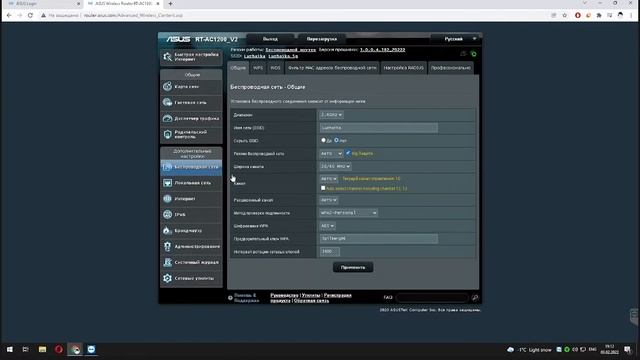
Task: Open Chrome from taskbar
Action: point(75,349)
